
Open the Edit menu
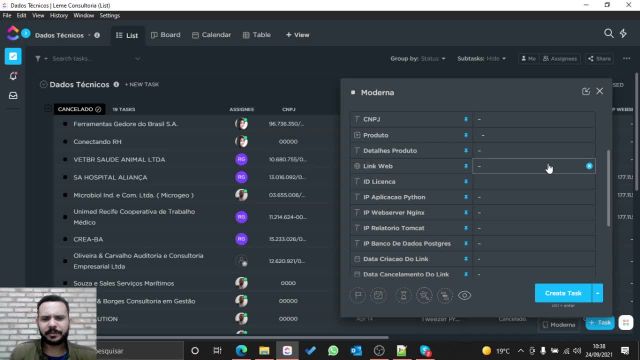pos(21,16)
